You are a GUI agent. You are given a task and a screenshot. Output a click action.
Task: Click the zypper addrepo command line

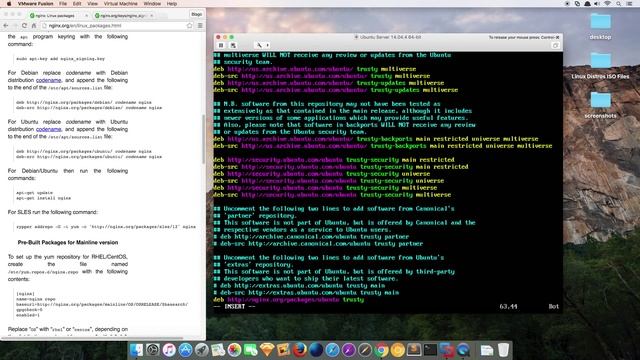click(x=106, y=227)
